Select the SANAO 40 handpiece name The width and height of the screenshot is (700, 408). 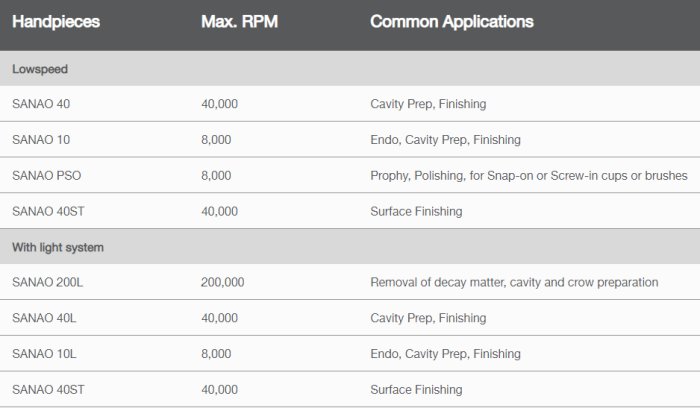[41, 104]
